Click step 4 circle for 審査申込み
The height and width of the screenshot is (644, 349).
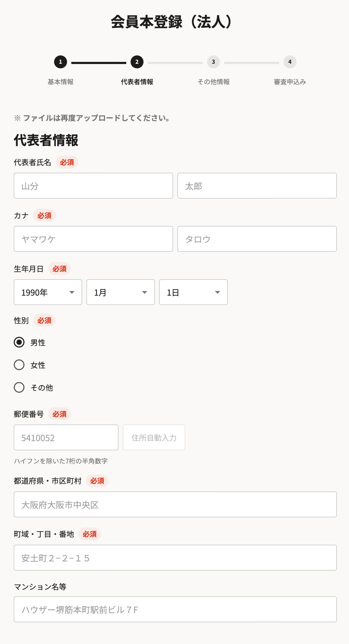[290, 62]
